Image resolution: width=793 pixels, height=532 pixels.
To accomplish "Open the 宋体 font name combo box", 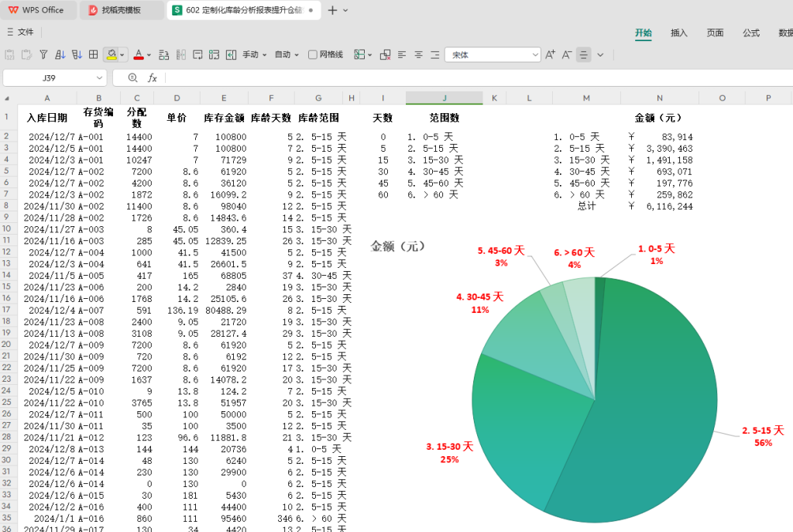I will coord(493,55).
